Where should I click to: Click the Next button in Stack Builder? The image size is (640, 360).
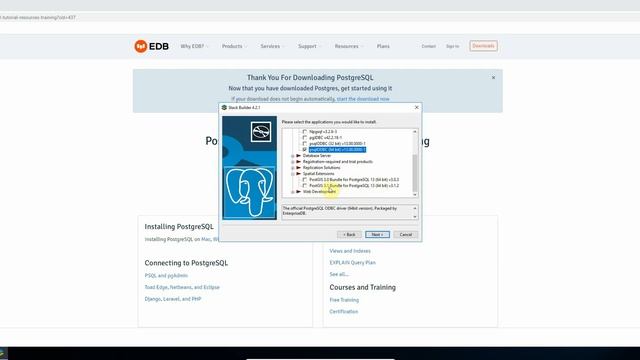pos(377,235)
